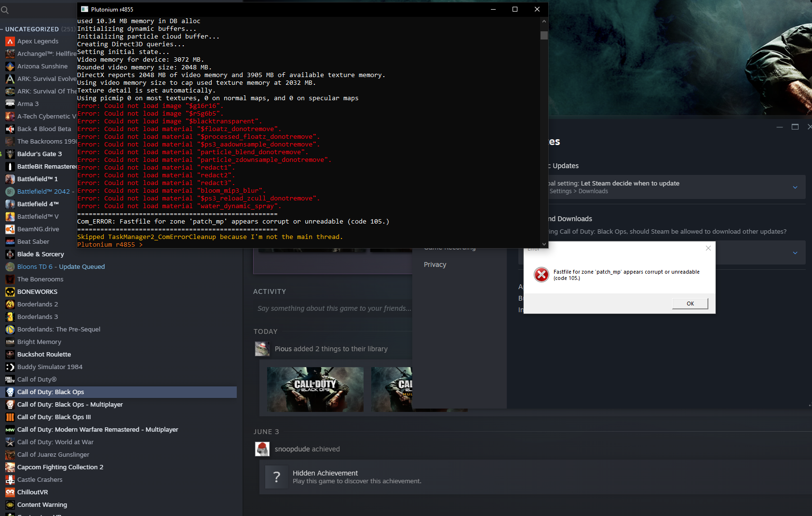Screen dimensions: 812x516
Task: Click the Call of Duty: Black Ops III icon
Action: point(10,417)
